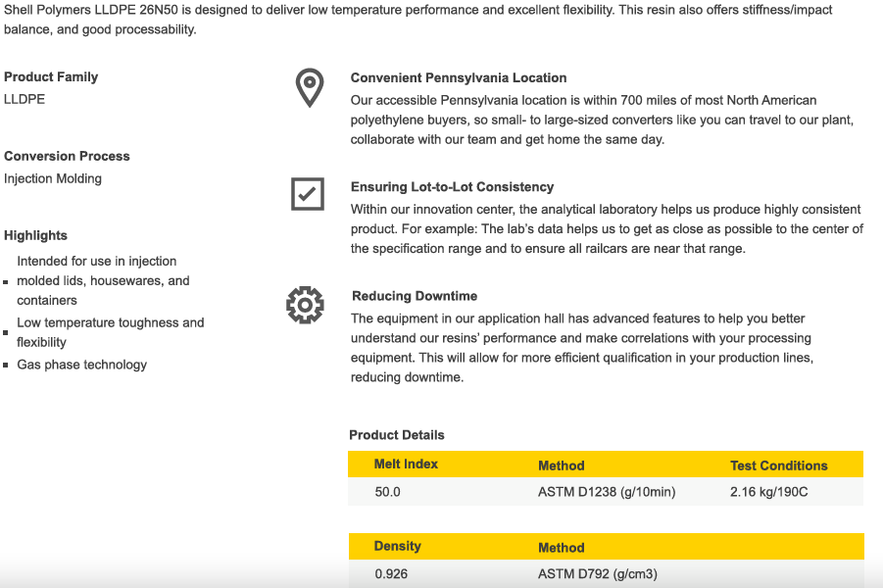The width and height of the screenshot is (883, 588).
Task: Click the Melt Index column header
Action: click(x=406, y=464)
